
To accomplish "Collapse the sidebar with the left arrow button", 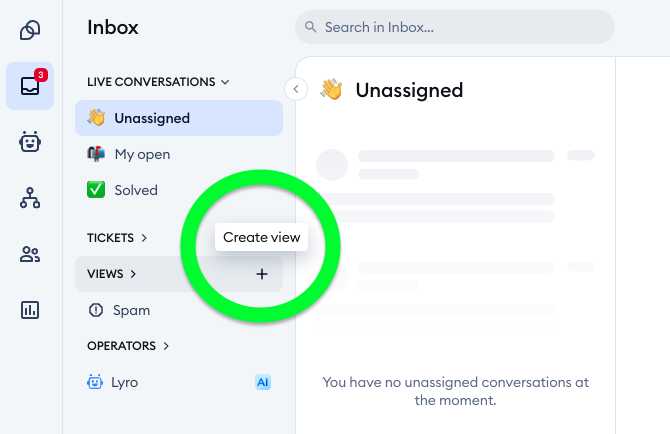I will point(296,89).
